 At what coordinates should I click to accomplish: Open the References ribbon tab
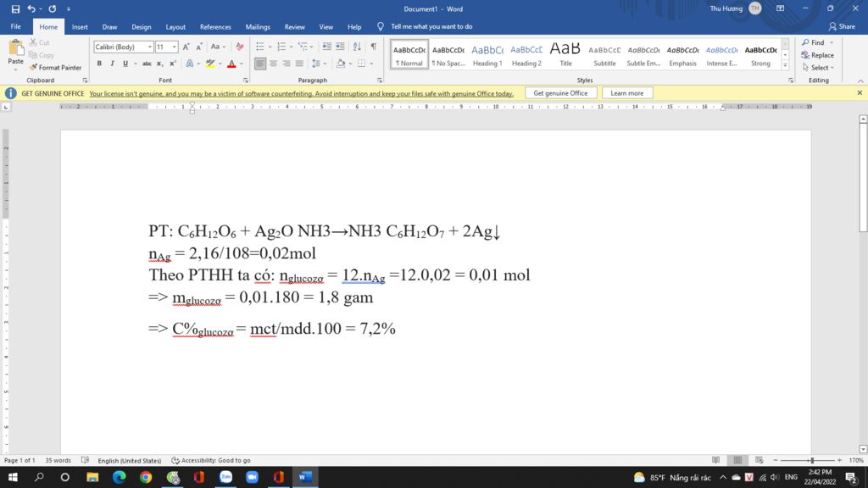(215, 27)
